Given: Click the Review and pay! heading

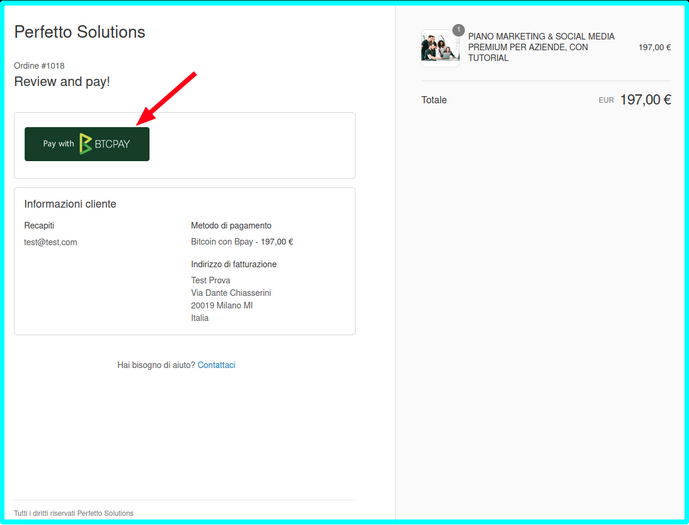Looking at the screenshot, I should (62, 82).
